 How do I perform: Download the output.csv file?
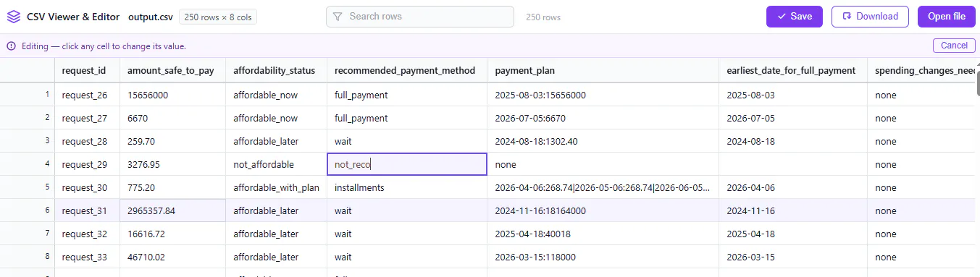coord(870,17)
